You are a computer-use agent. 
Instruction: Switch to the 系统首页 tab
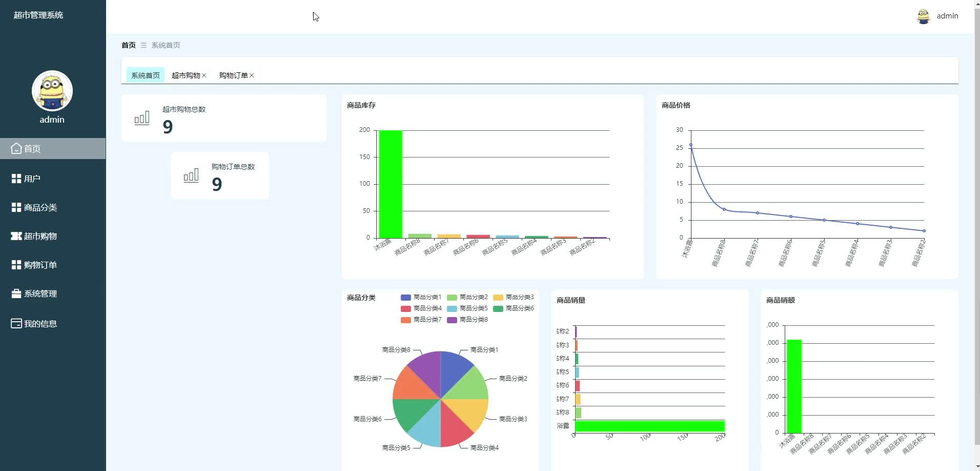146,75
